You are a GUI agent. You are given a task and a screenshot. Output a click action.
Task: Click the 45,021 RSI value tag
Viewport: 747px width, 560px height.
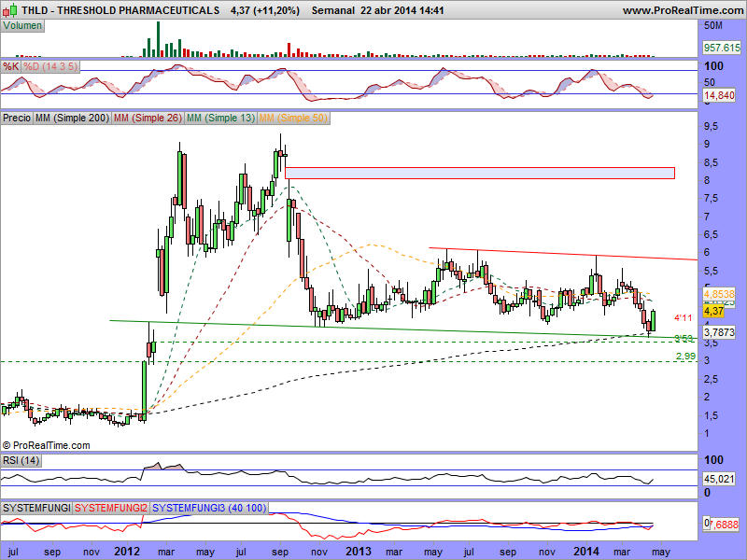[x=719, y=479]
